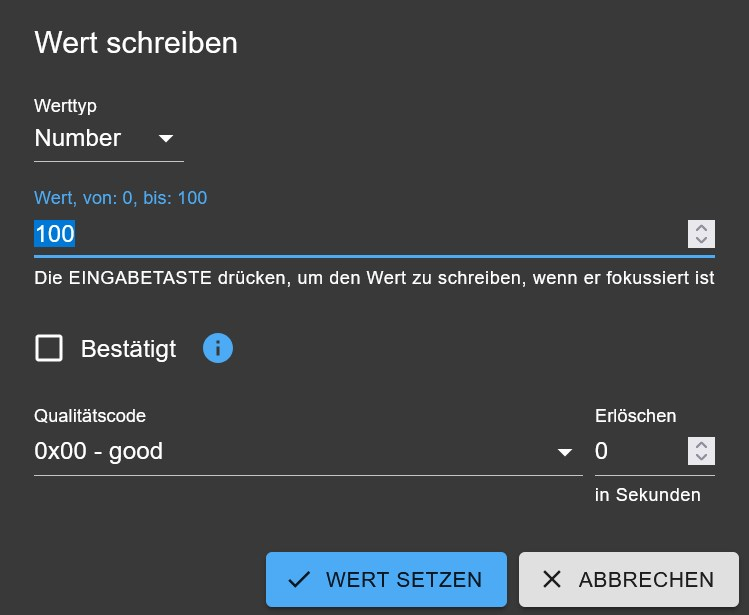
Task: Click the "Wert schreiben" dialog title
Action: [x=136, y=43]
